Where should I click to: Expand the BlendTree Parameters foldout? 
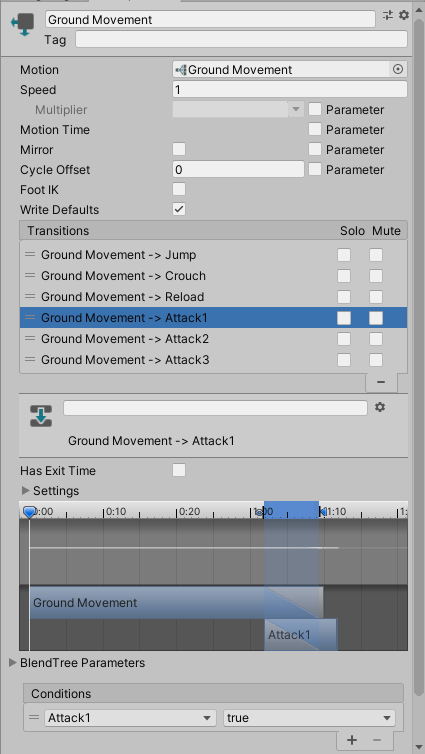(x=13, y=663)
